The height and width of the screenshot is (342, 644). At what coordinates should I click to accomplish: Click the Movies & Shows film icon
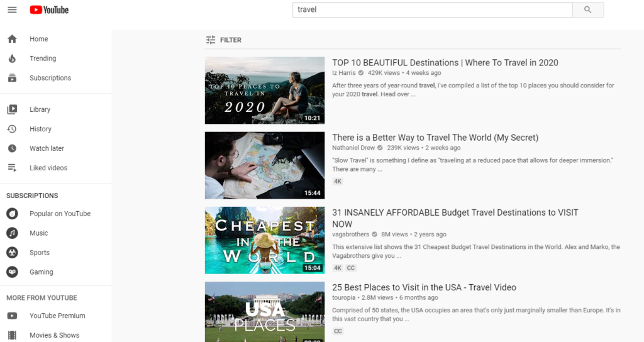coord(13,335)
